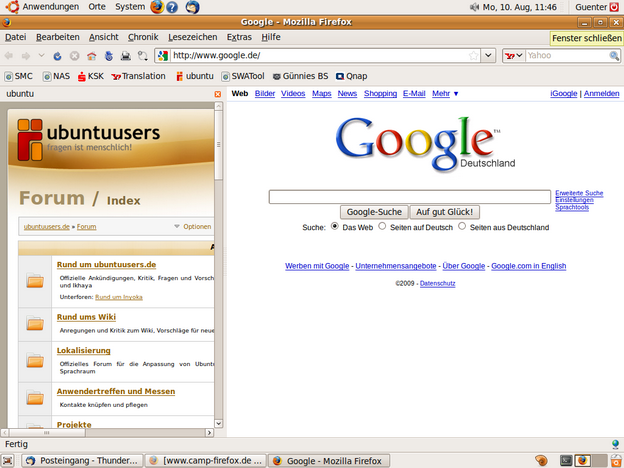Image resolution: width=624 pixels, height=468 pixels.
Task: Close the ubuntu sidebar panel
Action: [x=218, y=94]
